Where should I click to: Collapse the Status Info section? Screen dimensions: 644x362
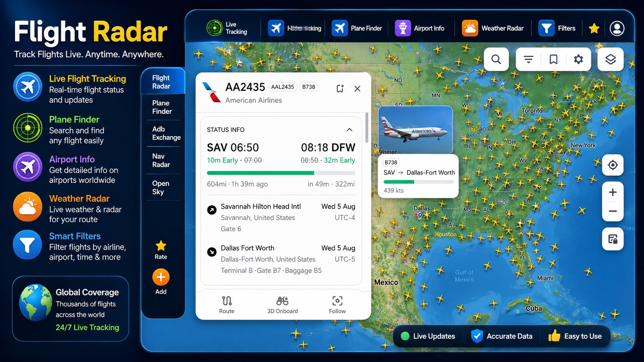[x=349, y=130]
